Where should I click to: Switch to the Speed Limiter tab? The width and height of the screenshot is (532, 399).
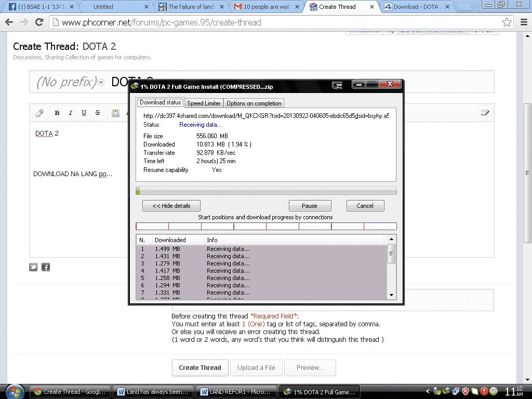click(204, 103)
